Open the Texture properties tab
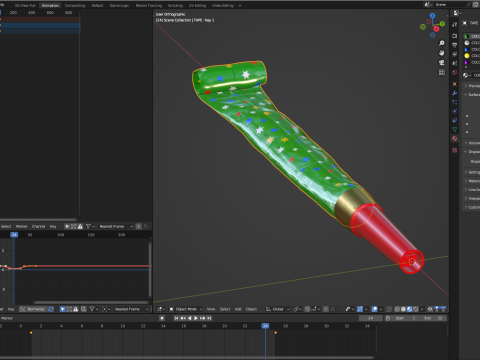This screenshot has width=480, height=360. [455, 150]
